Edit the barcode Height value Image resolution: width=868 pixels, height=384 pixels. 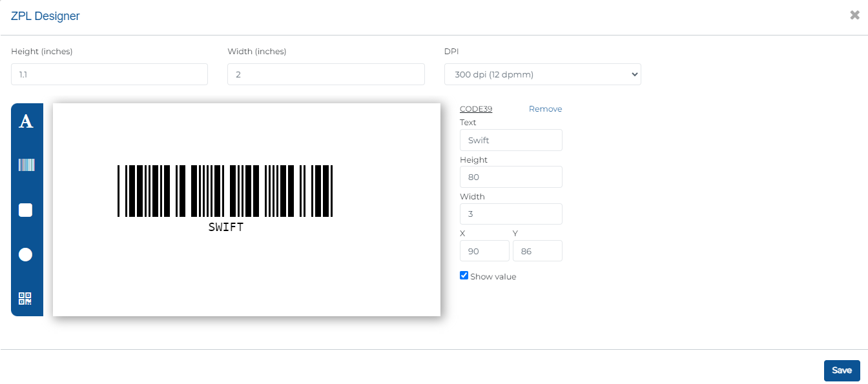(x=511, y=177)
